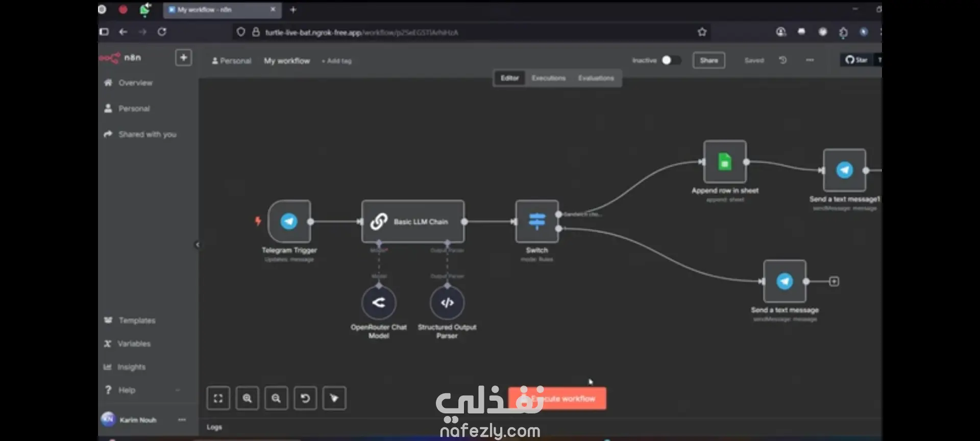Screen dimensions: 980x441
Task: Open Overview in sidebar
Action: pyautogui.click(x=129, y=83)
